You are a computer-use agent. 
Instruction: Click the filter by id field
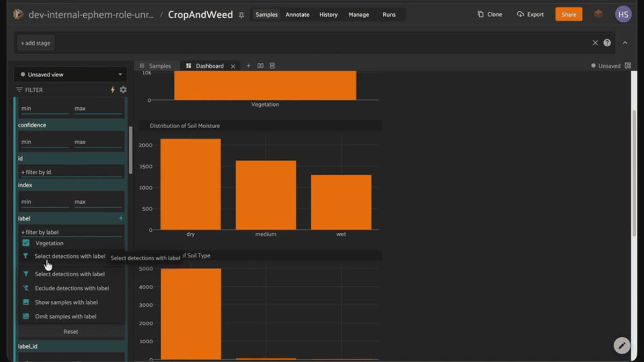pyautogui.click(x=71, y=172)
